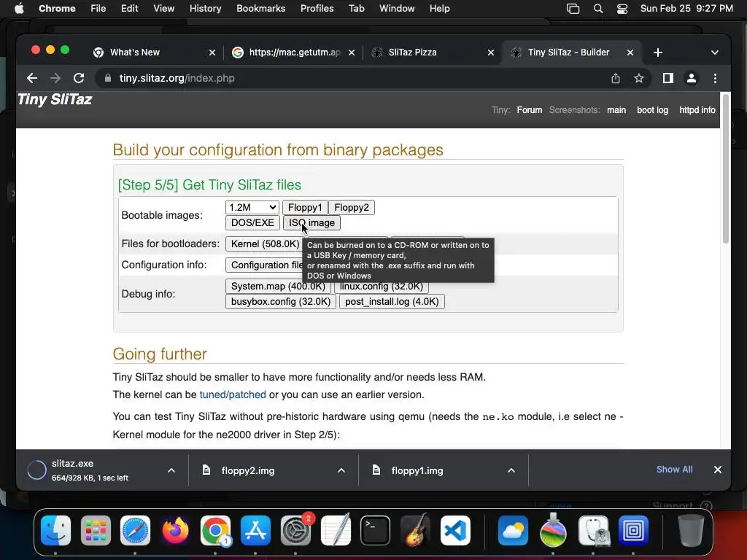The height and width of the screenshot is (560, 747).
Task: Open Finder in the Dock
Action: coord(55,531)
